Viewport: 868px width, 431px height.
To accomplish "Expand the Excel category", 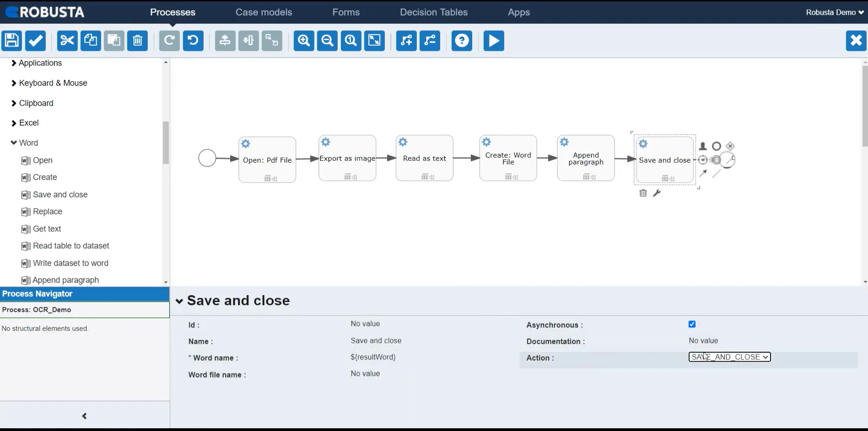I will (25, 123).
